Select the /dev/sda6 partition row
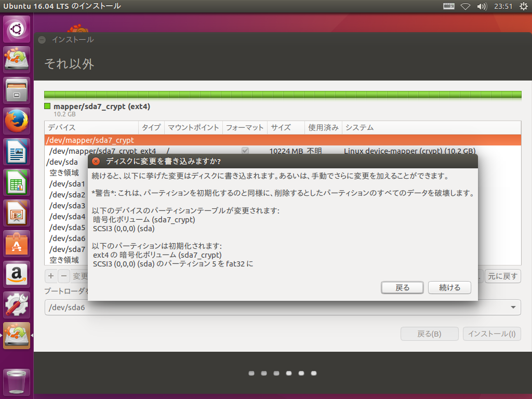This screenshot has height=399, width=532. (x=67, y=238)
